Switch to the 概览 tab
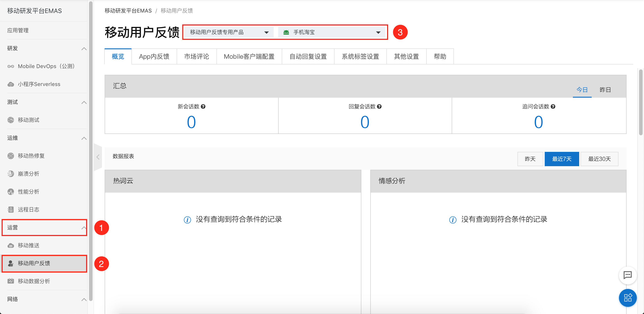Viewport: 644px width, 314px height. tap(118, 57)
